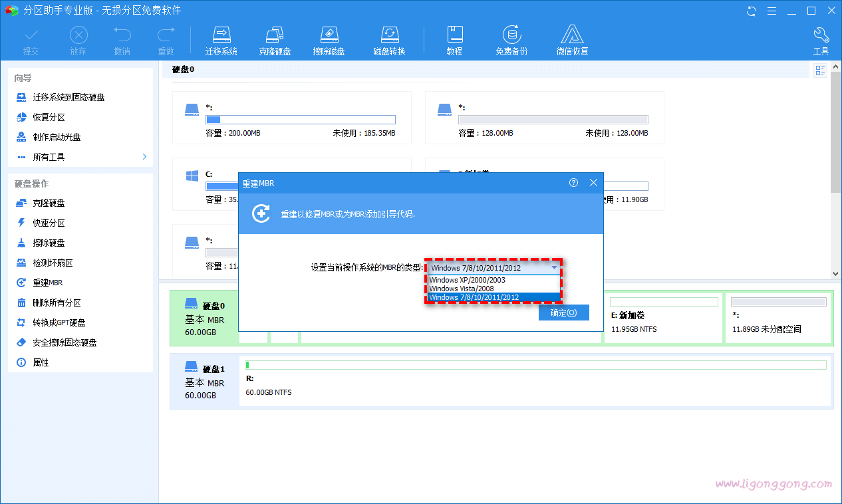The height and width of the screenshot is (504, 842).
Task: Select 转换成GPT硬盘 in the sidebar
Action: pyautogui.click(x=59, y=322)
